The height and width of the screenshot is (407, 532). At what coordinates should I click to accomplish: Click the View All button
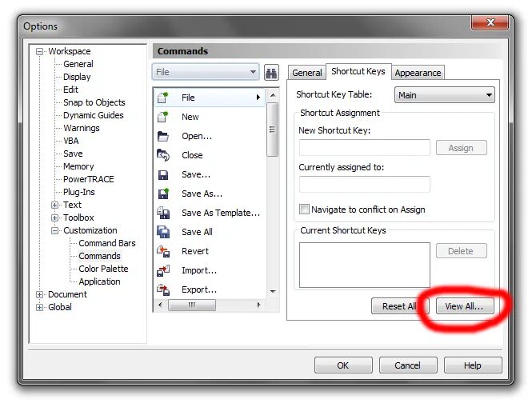(x=465, y=306)
